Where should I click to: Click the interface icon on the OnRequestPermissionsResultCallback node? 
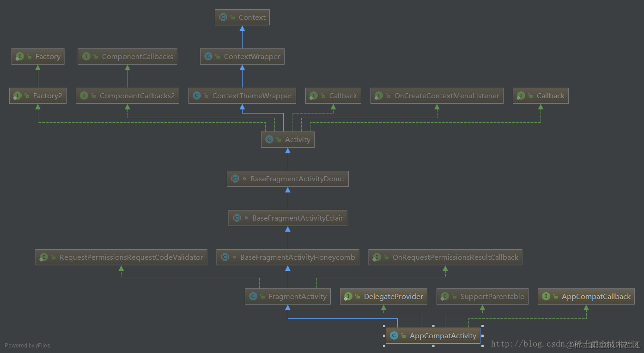(377, 257)
